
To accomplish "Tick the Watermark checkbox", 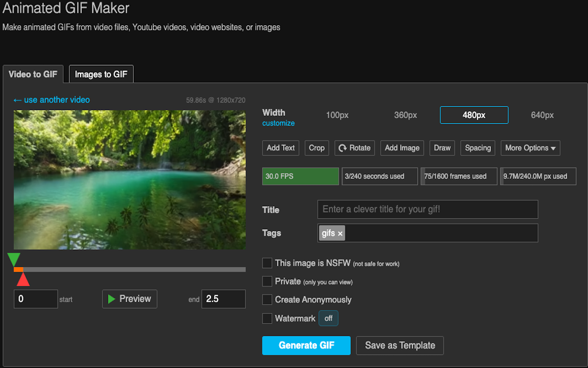I will pyautogui.click(x=267, y=318).
